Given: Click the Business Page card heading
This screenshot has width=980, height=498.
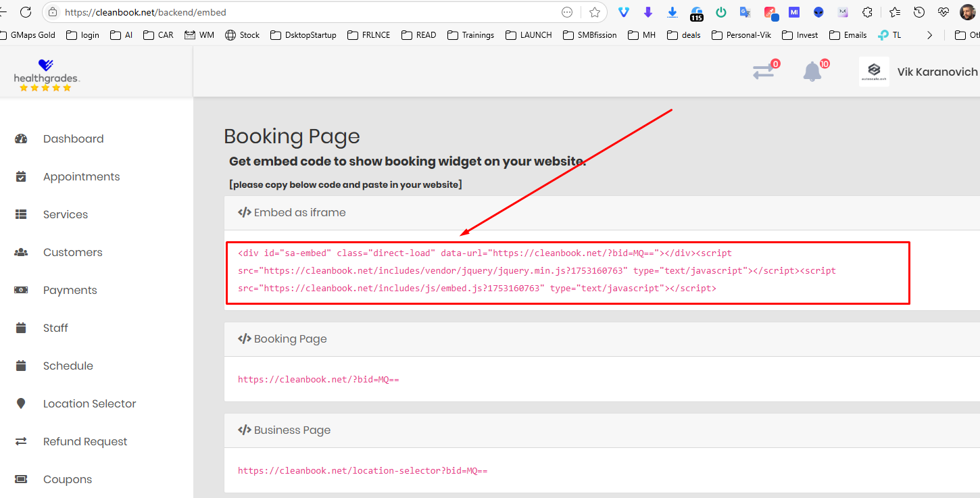Looking at the screenshot, I should [285, 430].
